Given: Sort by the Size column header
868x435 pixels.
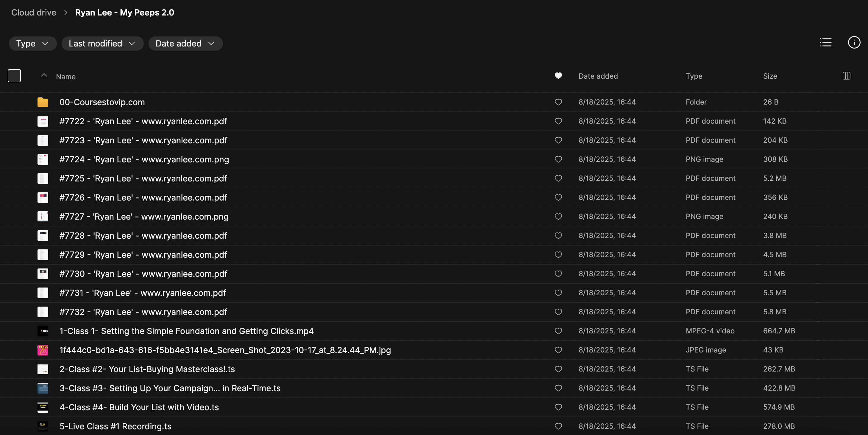Looking at the screenshot, I should coord(770,76).
